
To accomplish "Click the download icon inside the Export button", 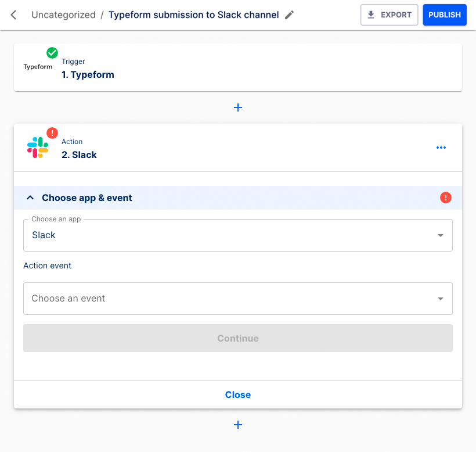I will pyautogui.click(x=370, y=15).
